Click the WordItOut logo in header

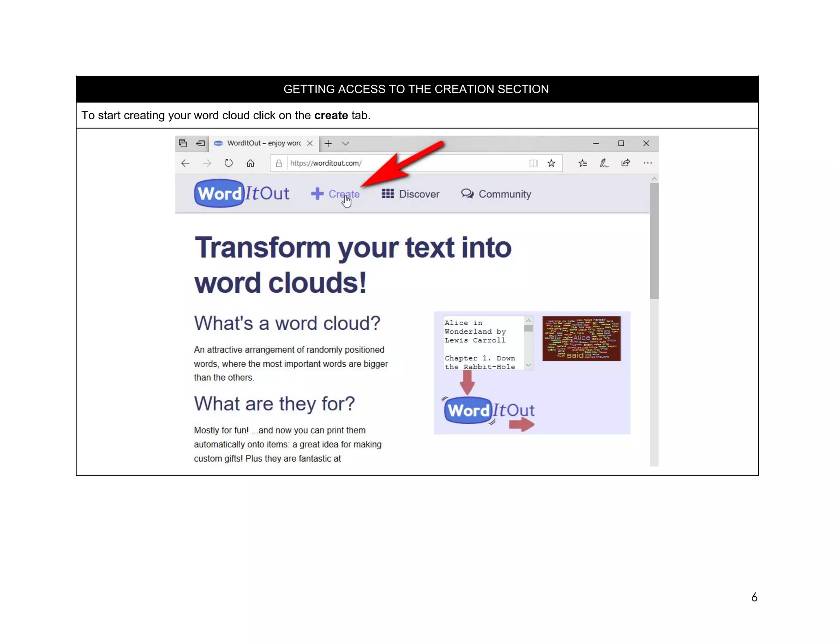click(242, 193)
